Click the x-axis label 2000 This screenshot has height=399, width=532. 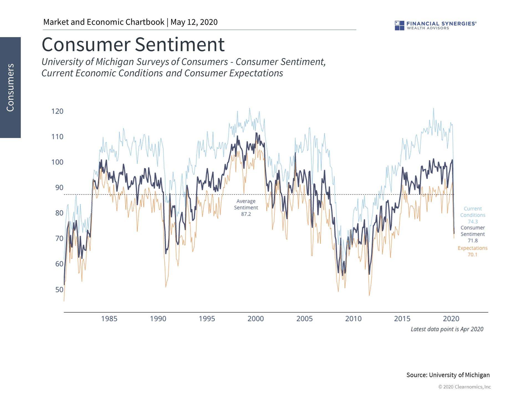coord(256,319)
